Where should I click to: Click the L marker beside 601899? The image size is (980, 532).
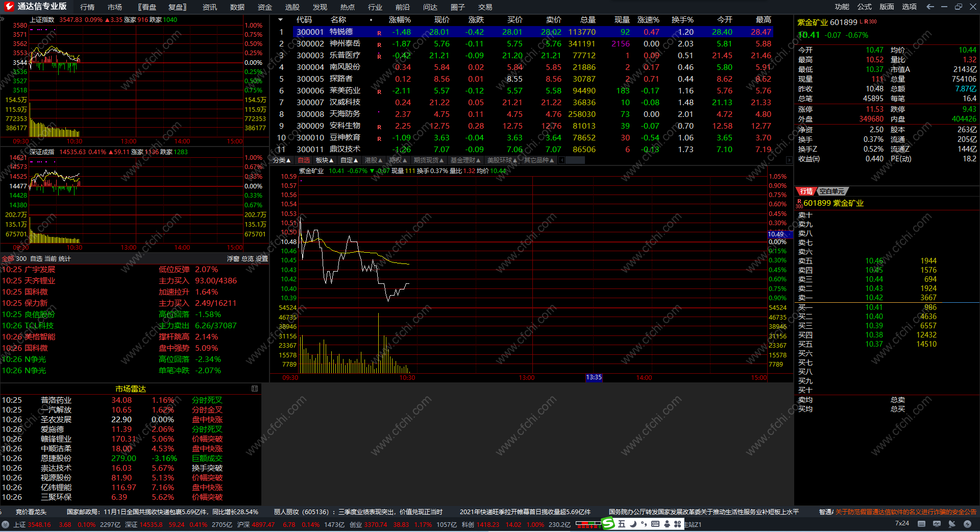coord(861,21)
